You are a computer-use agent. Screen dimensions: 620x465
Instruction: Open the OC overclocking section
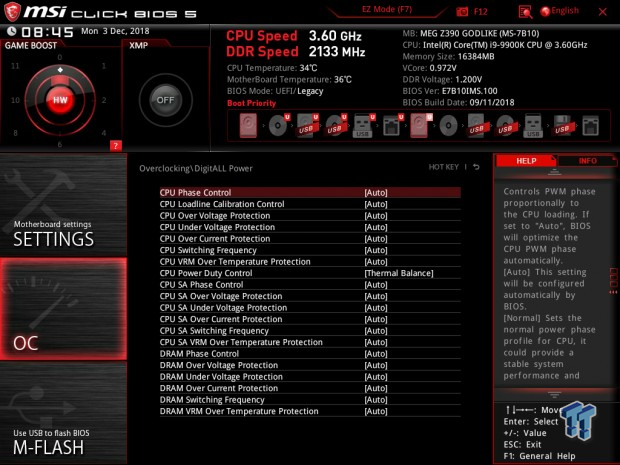click(x=63, y=309)
